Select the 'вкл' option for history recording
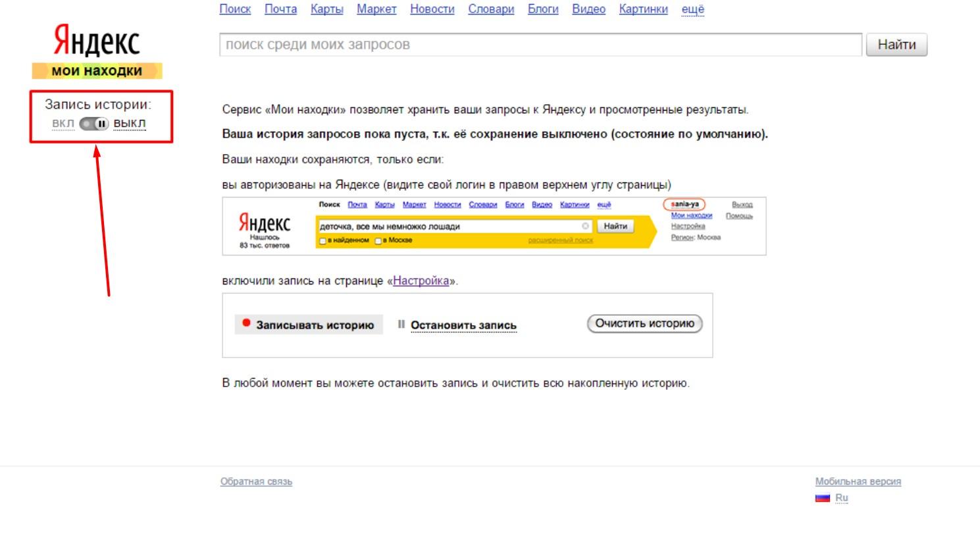 [x=63, y=124]
